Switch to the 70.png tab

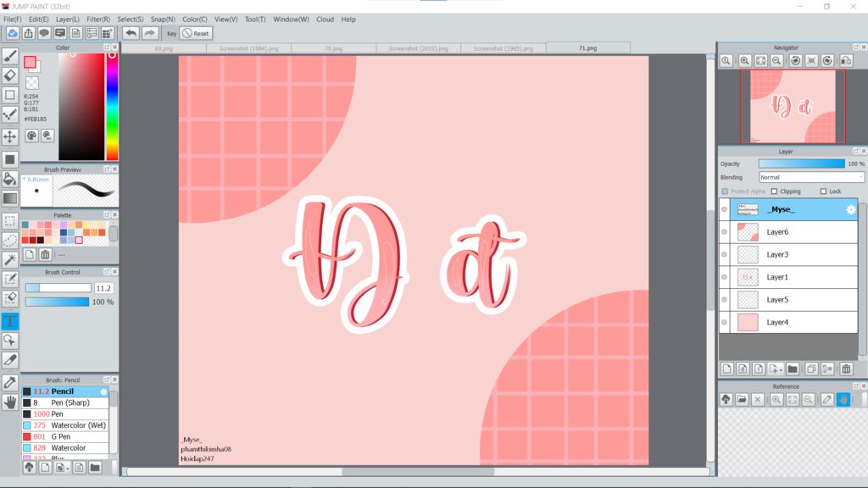tap(334, 48)
